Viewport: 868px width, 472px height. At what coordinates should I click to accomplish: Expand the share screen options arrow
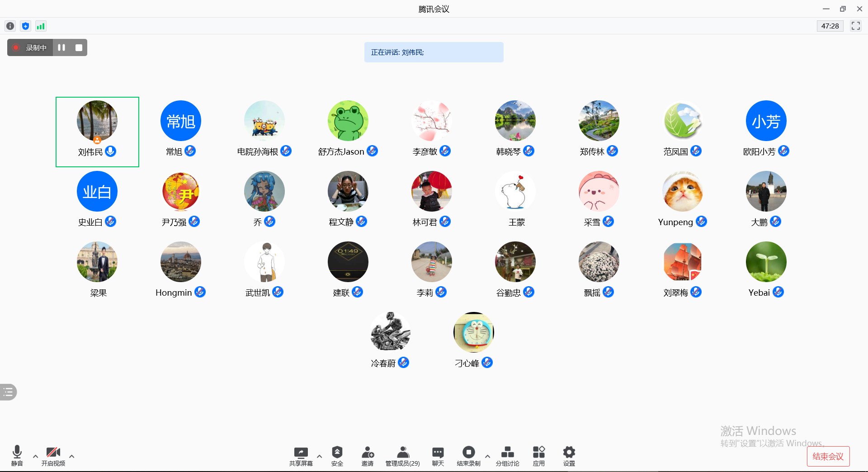[319, 456]
